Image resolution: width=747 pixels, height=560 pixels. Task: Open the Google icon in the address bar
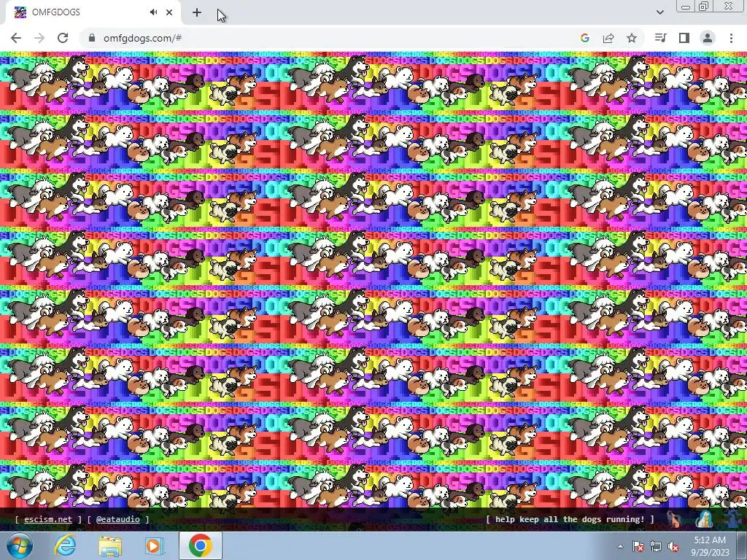(585, 38)
